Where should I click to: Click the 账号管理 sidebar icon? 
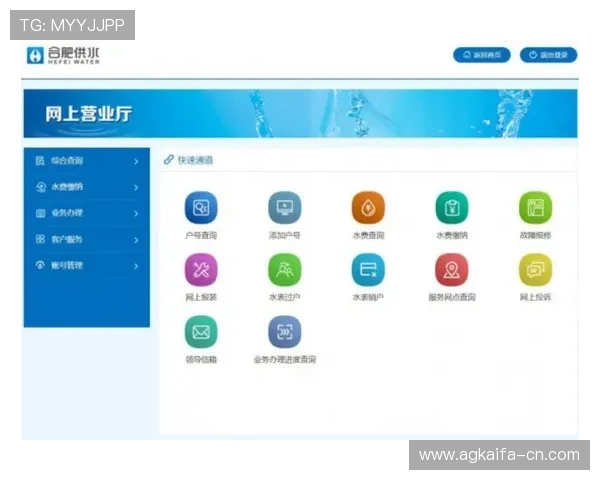pos(40,265)
